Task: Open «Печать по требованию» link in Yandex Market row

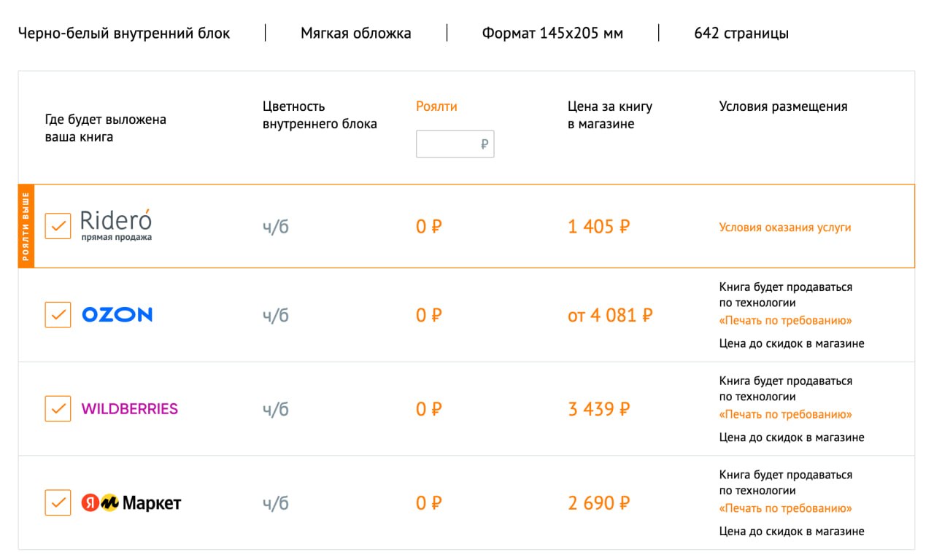Action: 785,508
